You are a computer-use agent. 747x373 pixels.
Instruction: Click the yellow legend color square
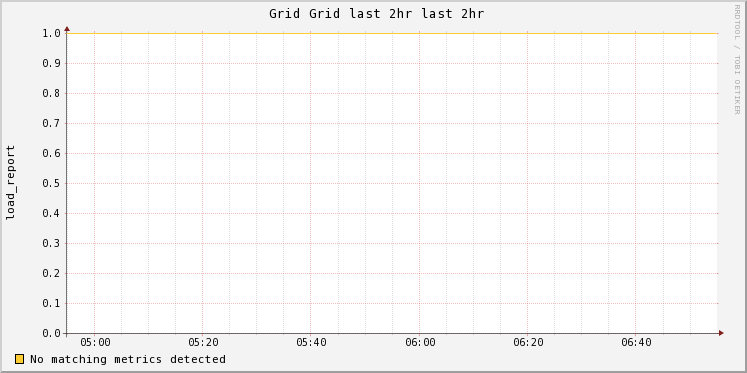click(x=19, y=359)
